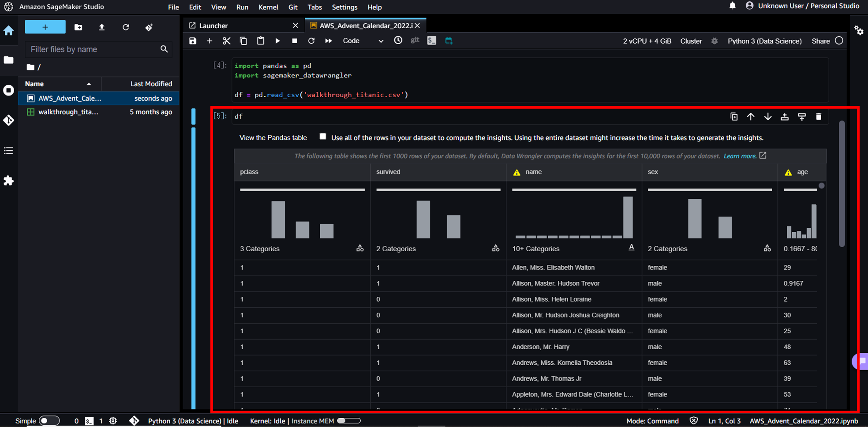Viewport: 868px width, 427px height.
Task: Click the Restart kernel icon
Action: [x=311, y=41]
